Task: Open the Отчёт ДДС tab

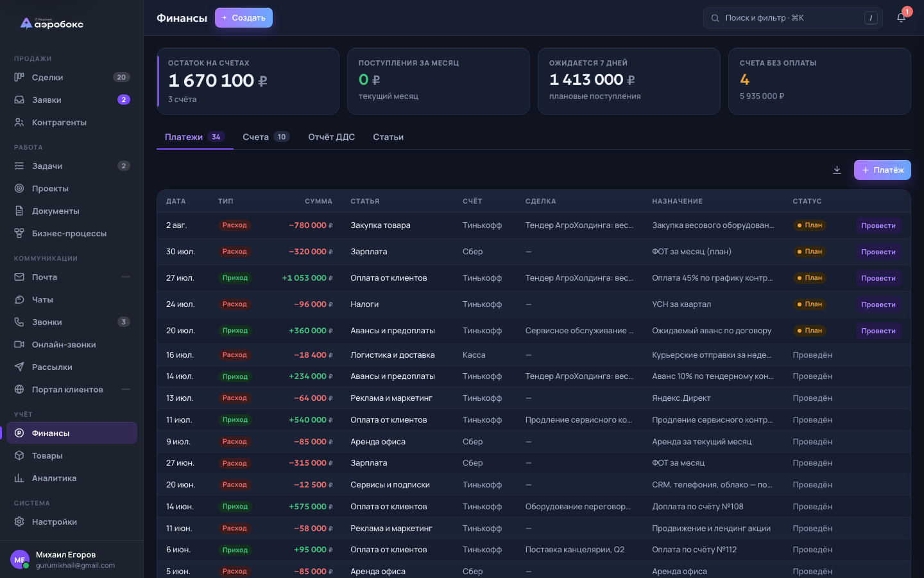Action: pyautogui.click(x=331, y=137)
